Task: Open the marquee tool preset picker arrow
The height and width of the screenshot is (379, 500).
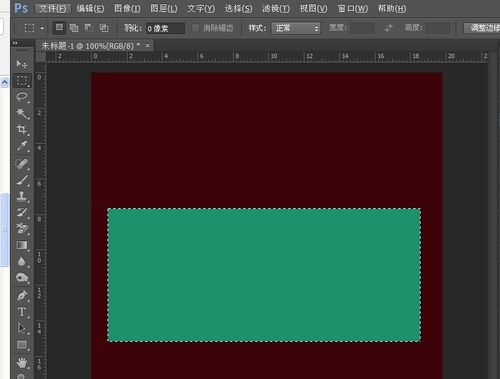Action: pyautogui.click(x=42, y=28)
